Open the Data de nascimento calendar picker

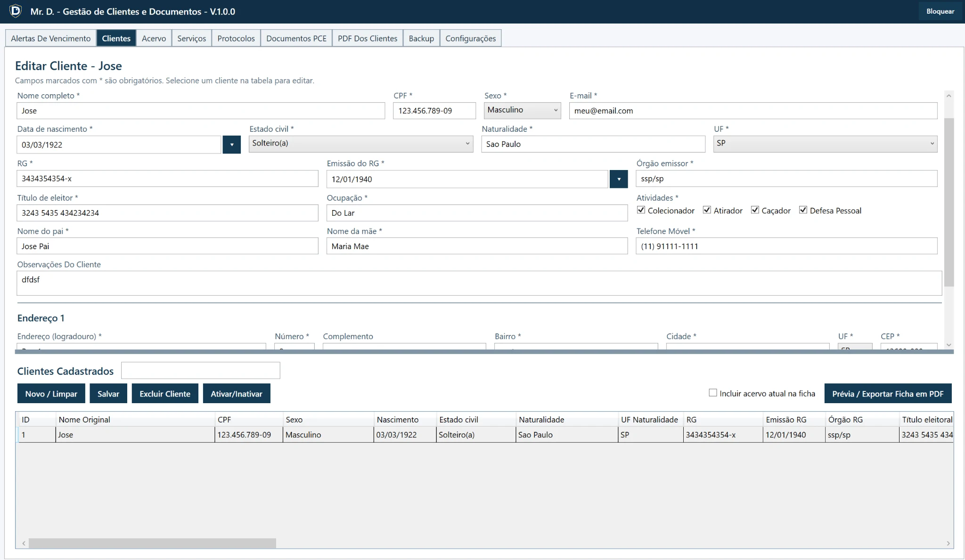coord(231,145)
